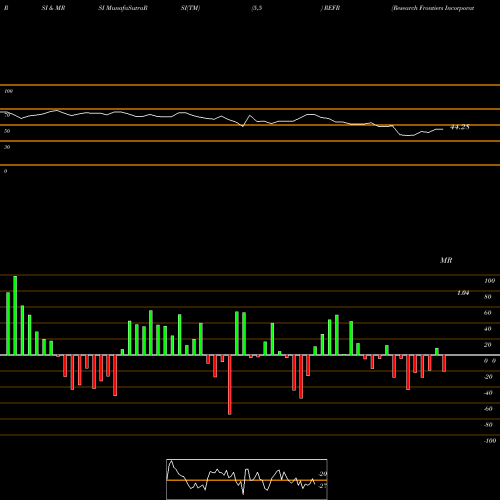This screenshot has height=500, width=500.
Task: Click the RSI axis label 100
Action: (9, 91)
